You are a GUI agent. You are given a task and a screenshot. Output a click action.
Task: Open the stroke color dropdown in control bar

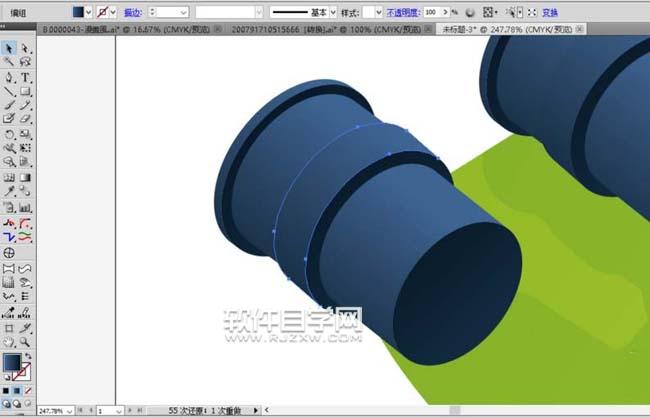(115, 12)
